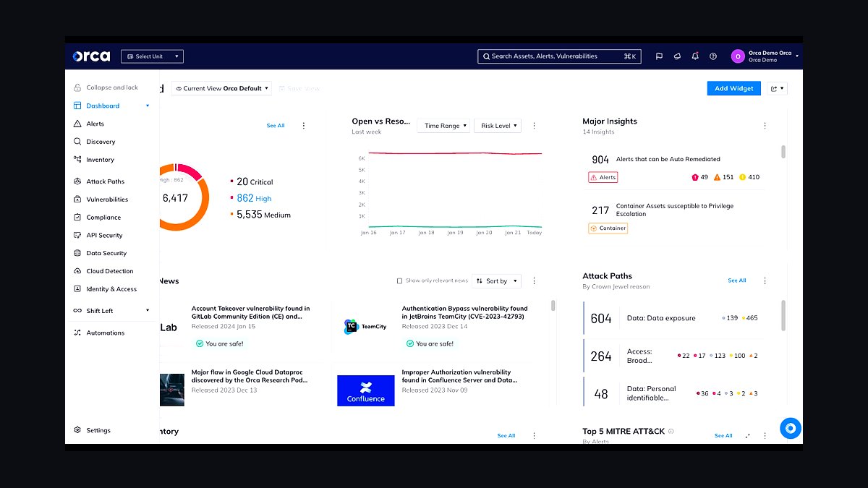Click info icon beside Top 5 MITRE ATT&CK
The image size is (868, 488).
tap(671, 431)
